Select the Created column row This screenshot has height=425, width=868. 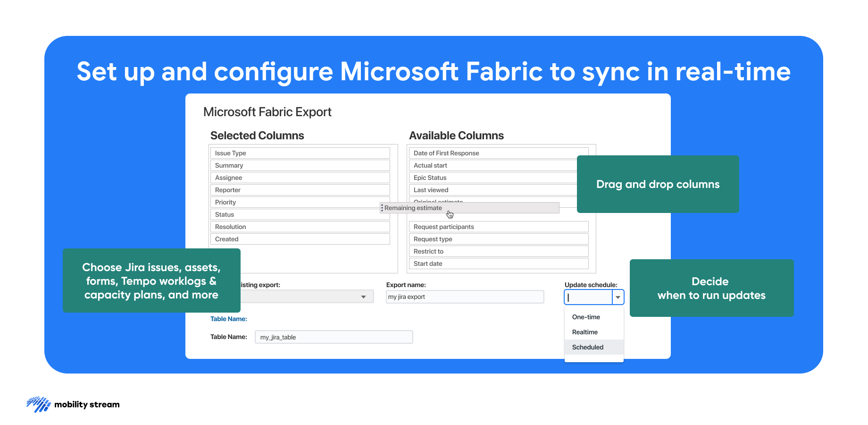click(x=300, y=239)
